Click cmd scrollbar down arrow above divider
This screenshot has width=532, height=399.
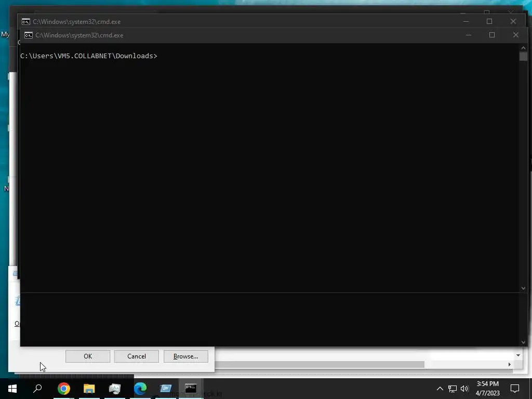click(x=523, y=288)
